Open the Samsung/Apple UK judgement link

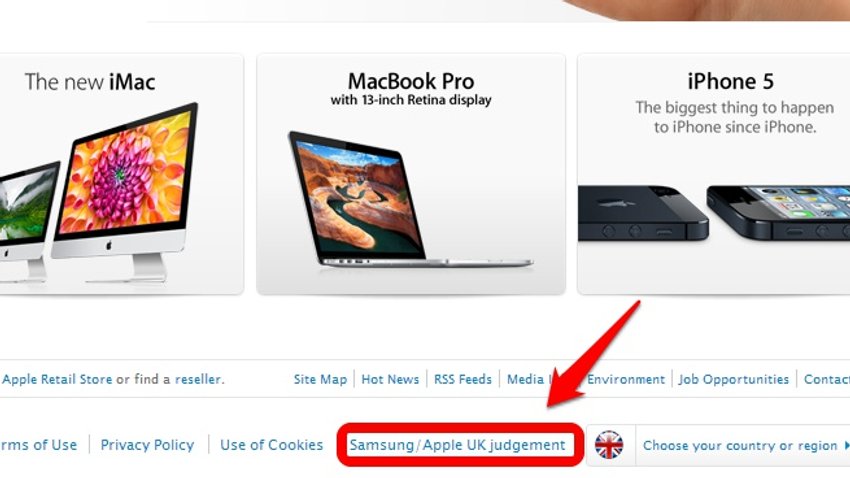tap(458, 445)
